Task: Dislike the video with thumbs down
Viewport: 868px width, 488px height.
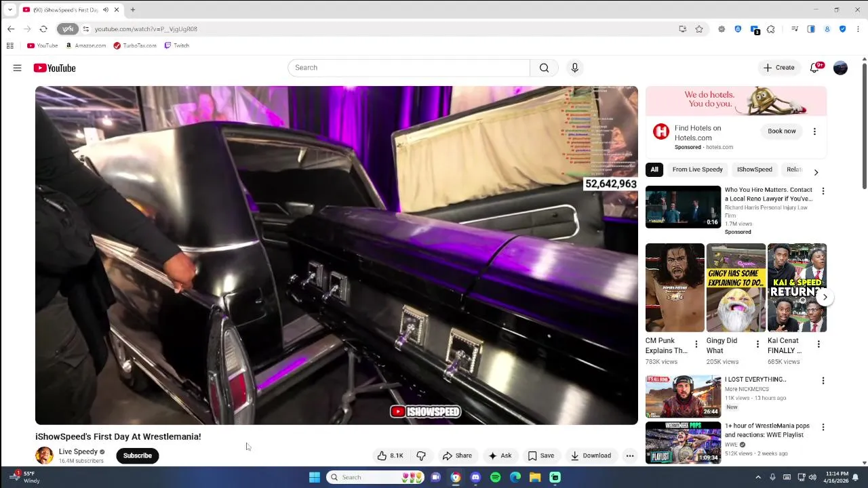Action: pos(421,455)
